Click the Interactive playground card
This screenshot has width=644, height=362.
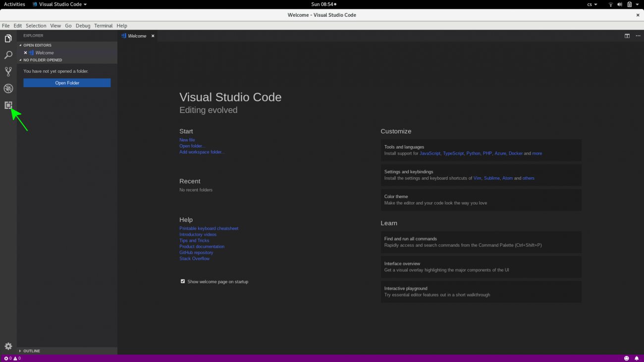[x=481, y=291]
